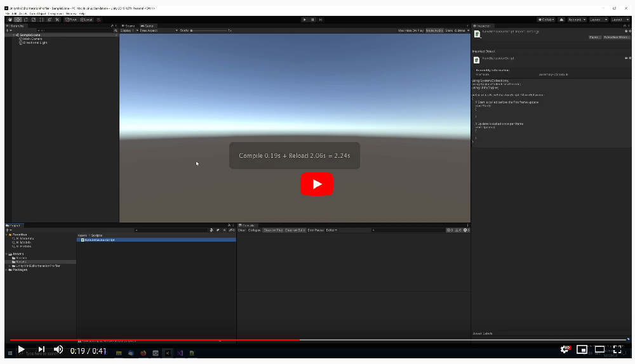Open the Console Editor dropdown
The width and height of the screenshot is (635, 364).
pyautogui.click(x=331, y=230)
